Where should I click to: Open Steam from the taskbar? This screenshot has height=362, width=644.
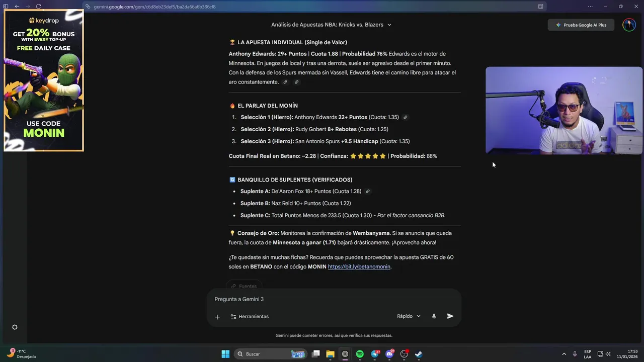pos(419,354)
